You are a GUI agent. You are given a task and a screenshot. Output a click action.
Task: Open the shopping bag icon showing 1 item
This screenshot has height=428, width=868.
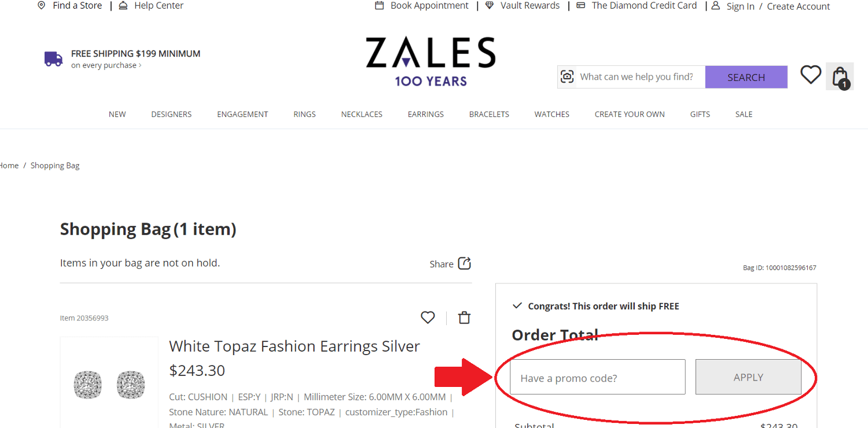839,75
